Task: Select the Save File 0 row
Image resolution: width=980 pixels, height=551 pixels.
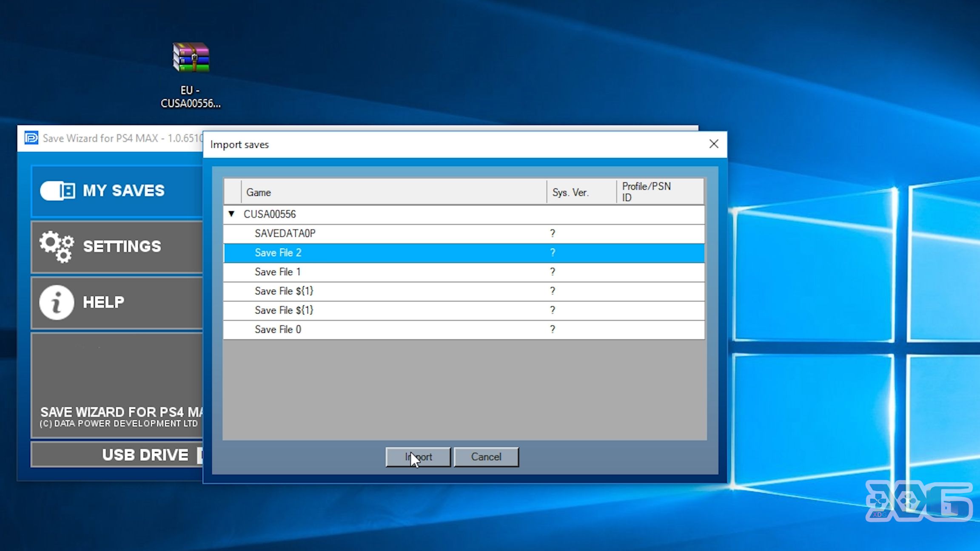Action: (464, 329)
